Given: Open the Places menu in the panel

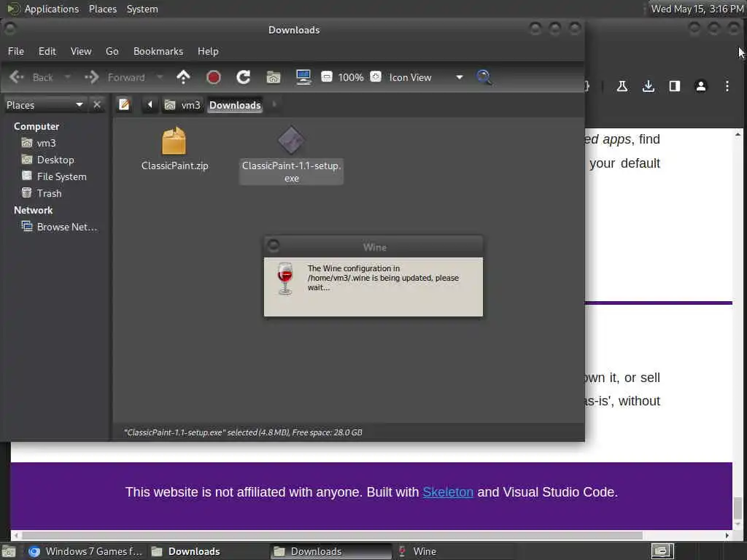Looking at the screenshot, I should (103, 9).
